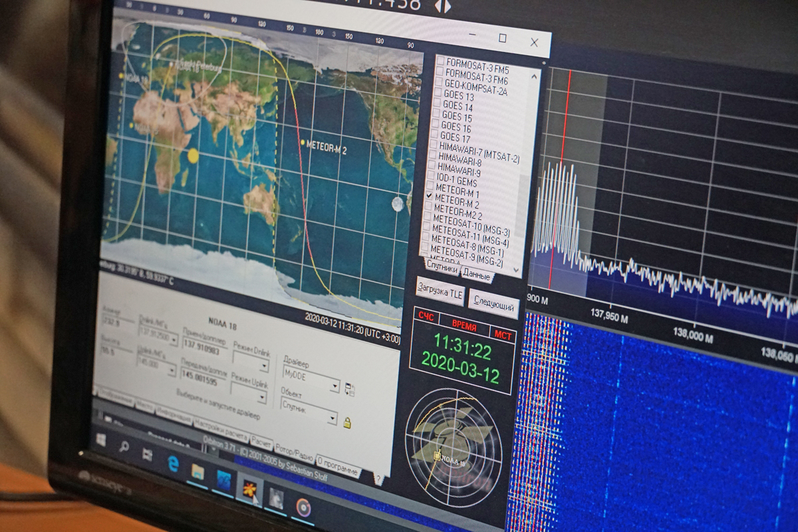Open the Информация tab

(x=173, y=417)
